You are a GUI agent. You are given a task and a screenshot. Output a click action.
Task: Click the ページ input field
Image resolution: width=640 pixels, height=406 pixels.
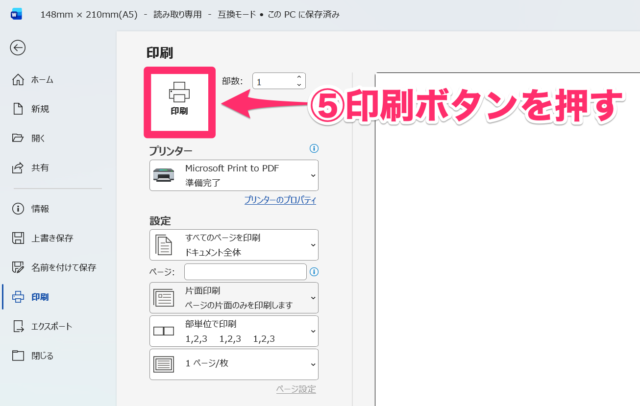(x=245, y=272)
